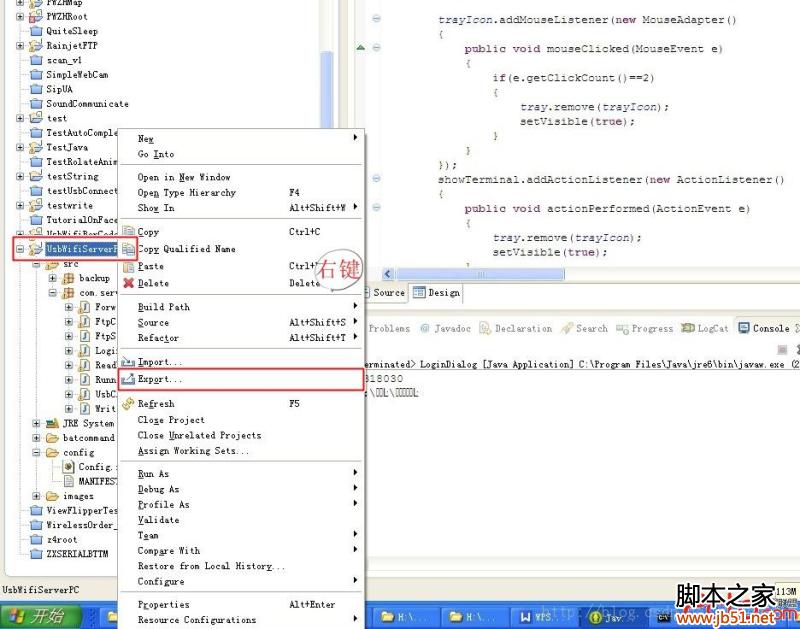Expand the backup package node
This screenshot has height=629, width=800.
pyautogui.click(x=54, y=278)
